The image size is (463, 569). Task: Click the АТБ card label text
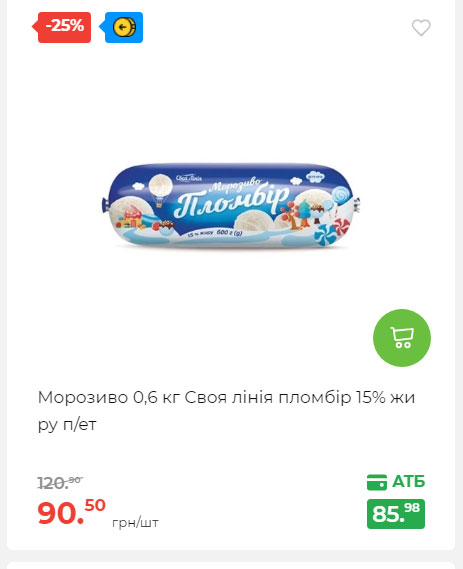(409, 482)
